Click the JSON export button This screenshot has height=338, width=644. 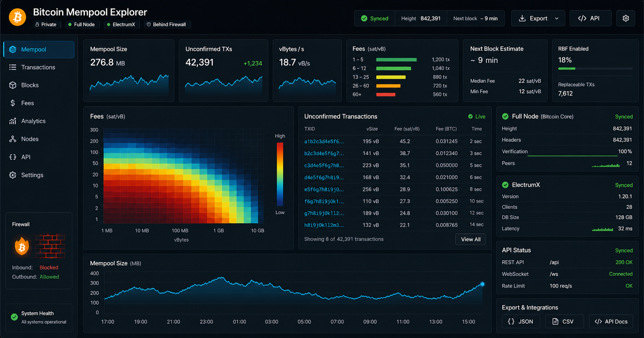coord(521,321)
